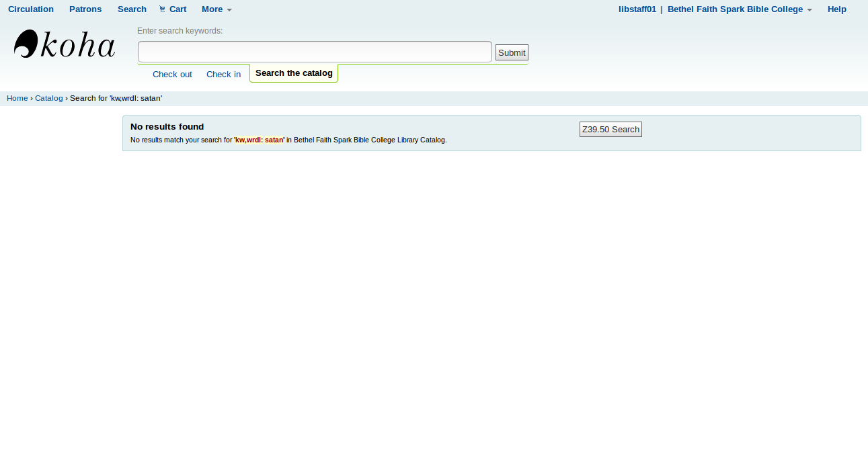Expand the More dropdown menu
The height and width of the screenshot is (450, 868).
pos(212,9)
